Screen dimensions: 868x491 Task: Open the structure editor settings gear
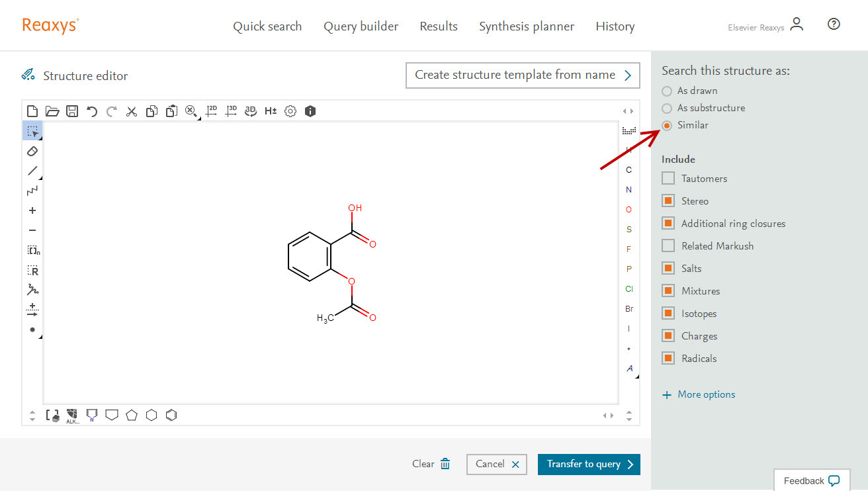tap(290, 111)
